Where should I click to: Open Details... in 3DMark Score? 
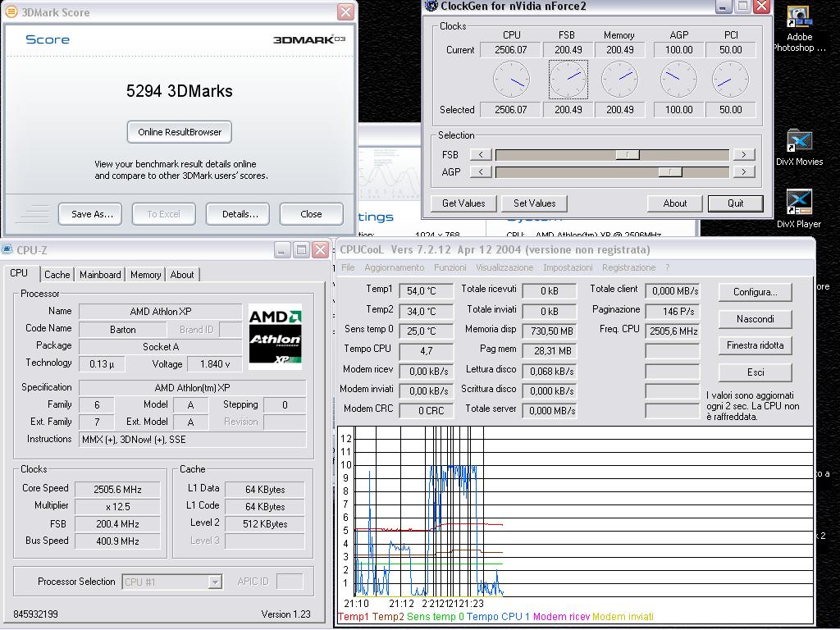238,214
